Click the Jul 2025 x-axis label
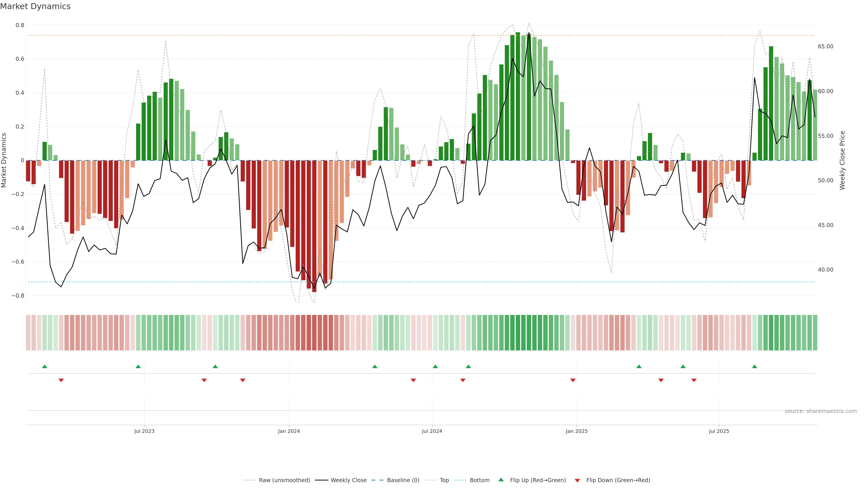The image size is (868, 488). (x=719, y=431)
